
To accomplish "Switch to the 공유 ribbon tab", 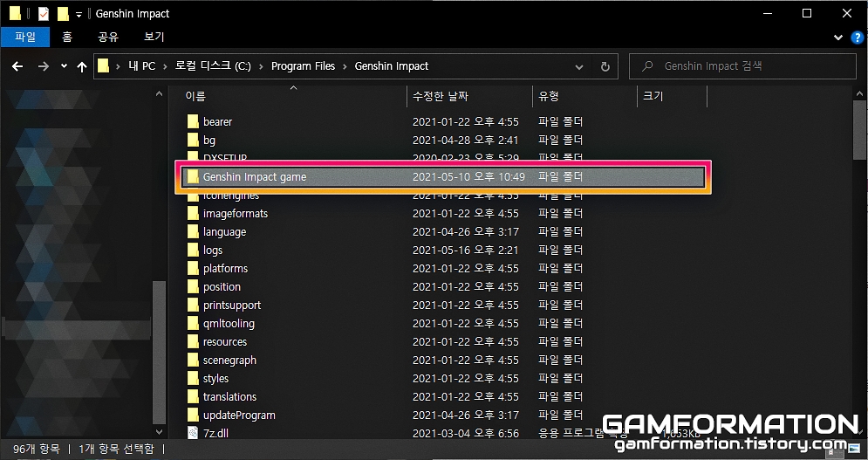I will point(108,38).
